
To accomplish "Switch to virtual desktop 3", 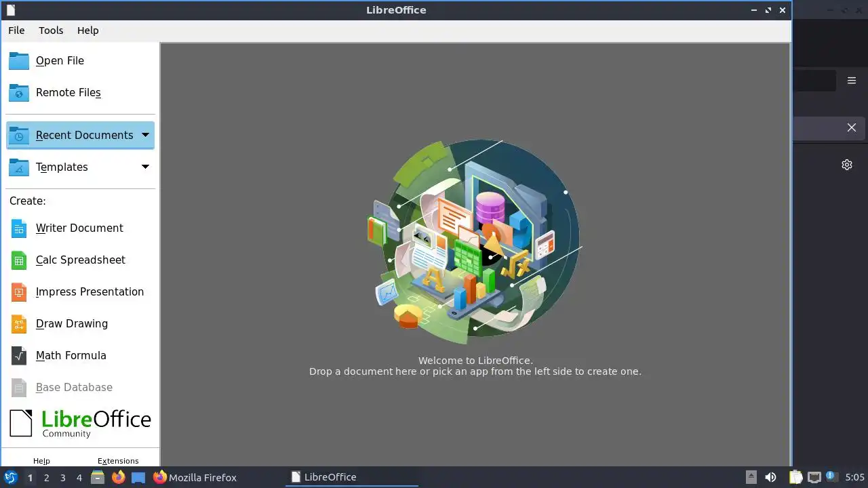I will [x=63, y=478].
